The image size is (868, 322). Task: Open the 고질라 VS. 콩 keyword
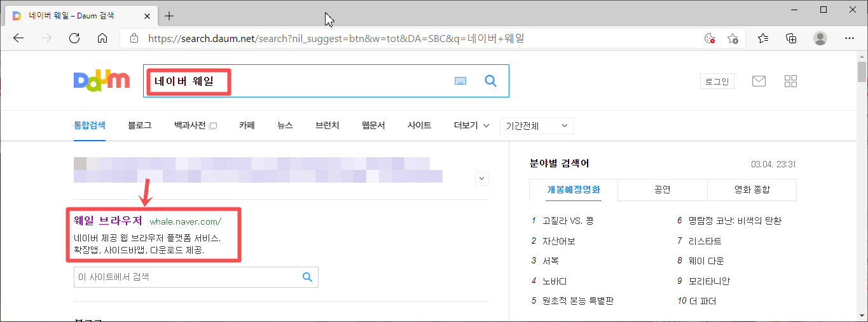[x=568, y=221]
